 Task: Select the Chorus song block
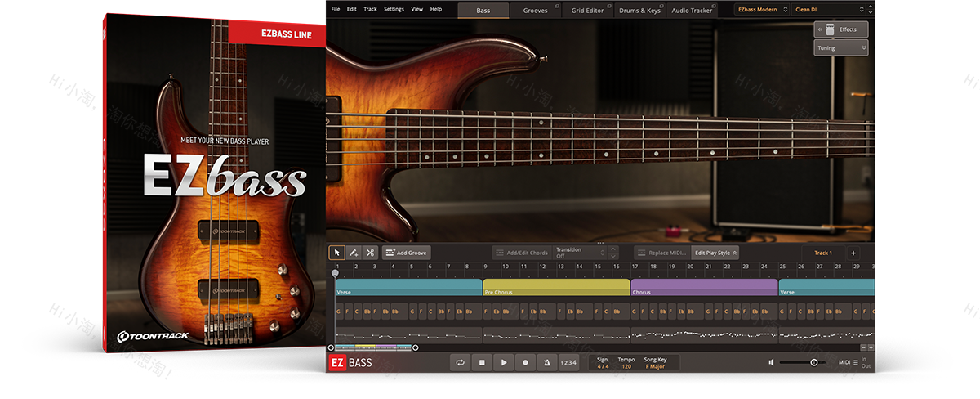[x=704, y=287]
